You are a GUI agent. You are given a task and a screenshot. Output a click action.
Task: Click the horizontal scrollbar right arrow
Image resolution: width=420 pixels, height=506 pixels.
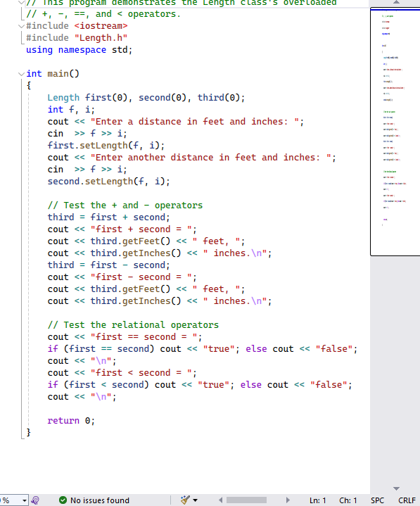(288, 500)
